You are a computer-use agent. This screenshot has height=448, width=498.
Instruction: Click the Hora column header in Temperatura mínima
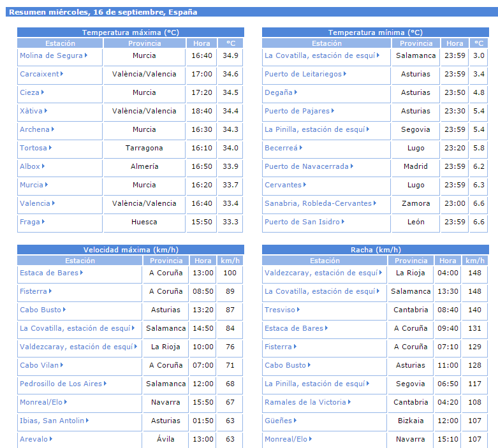click(455, 43)
